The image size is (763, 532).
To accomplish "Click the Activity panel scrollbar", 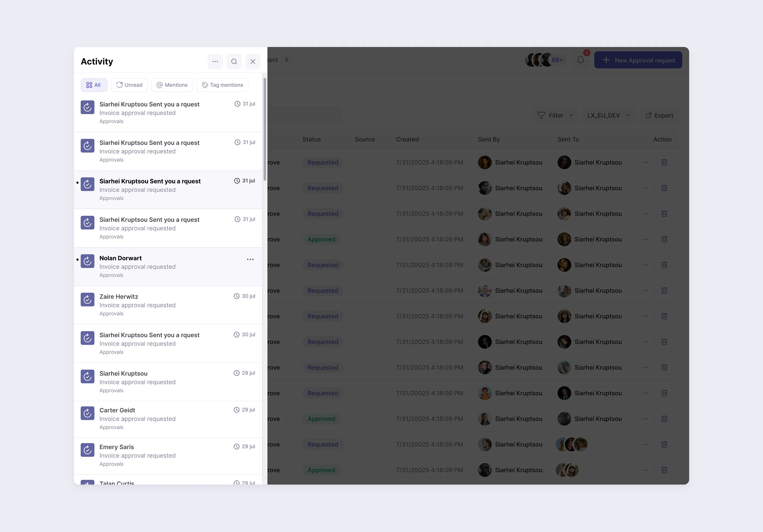I will 265,129.
